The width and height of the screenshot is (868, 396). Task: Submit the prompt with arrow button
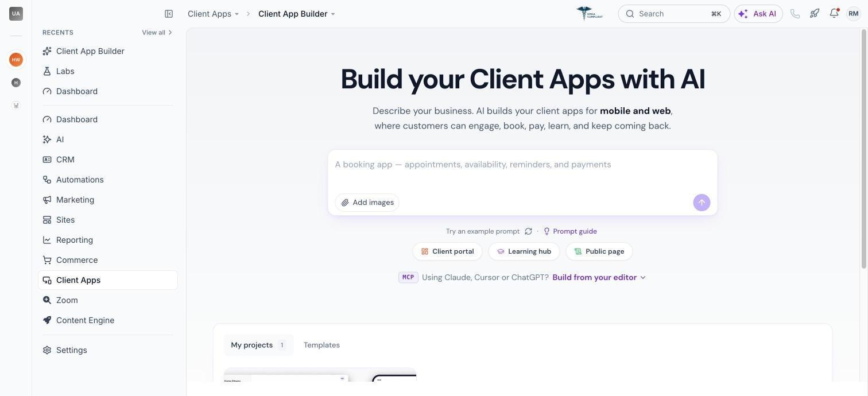click(x=702, y=203)
